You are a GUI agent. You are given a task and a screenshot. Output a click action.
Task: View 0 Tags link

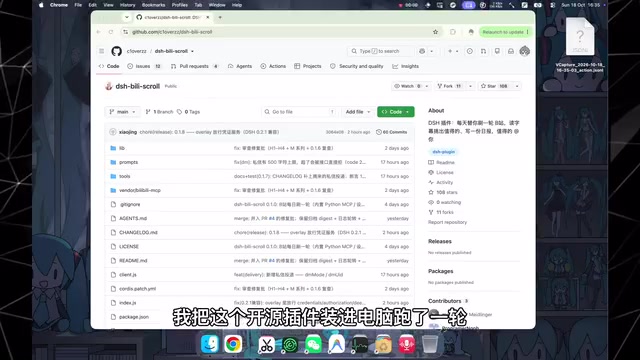point(188,112)
